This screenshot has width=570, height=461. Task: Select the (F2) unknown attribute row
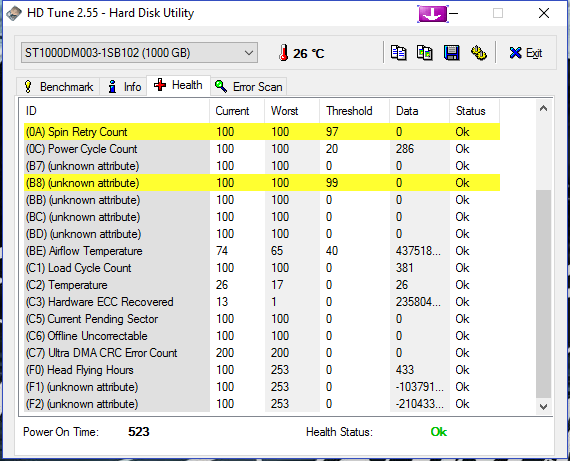click(x=262, y=404)
